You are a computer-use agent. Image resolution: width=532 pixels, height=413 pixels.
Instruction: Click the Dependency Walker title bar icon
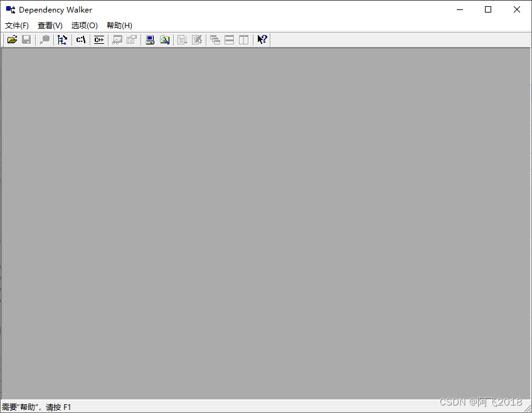pos(9,9)
